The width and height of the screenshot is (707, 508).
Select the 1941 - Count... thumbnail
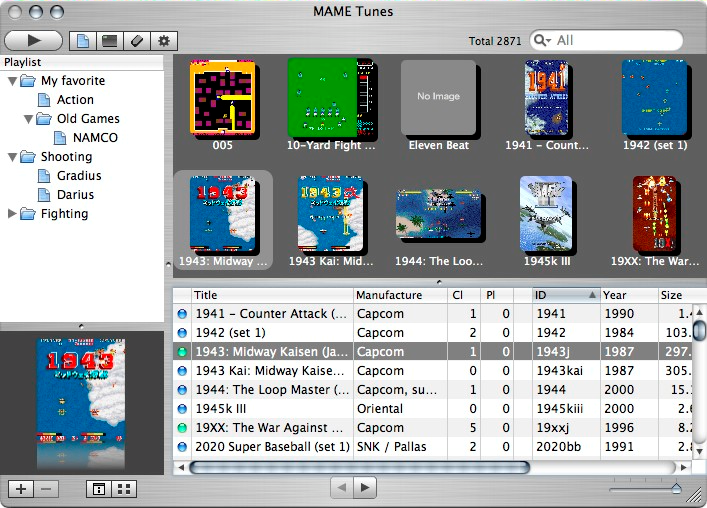[546, 98]
